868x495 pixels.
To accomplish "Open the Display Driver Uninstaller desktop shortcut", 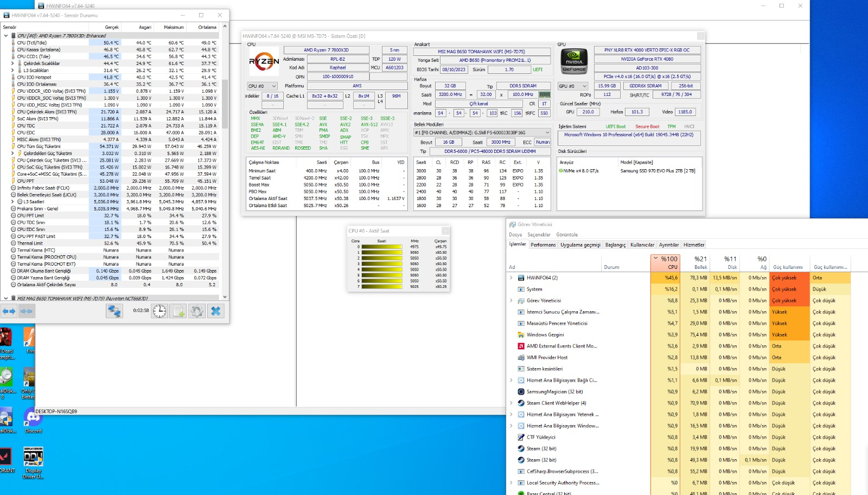I will 33,462.
